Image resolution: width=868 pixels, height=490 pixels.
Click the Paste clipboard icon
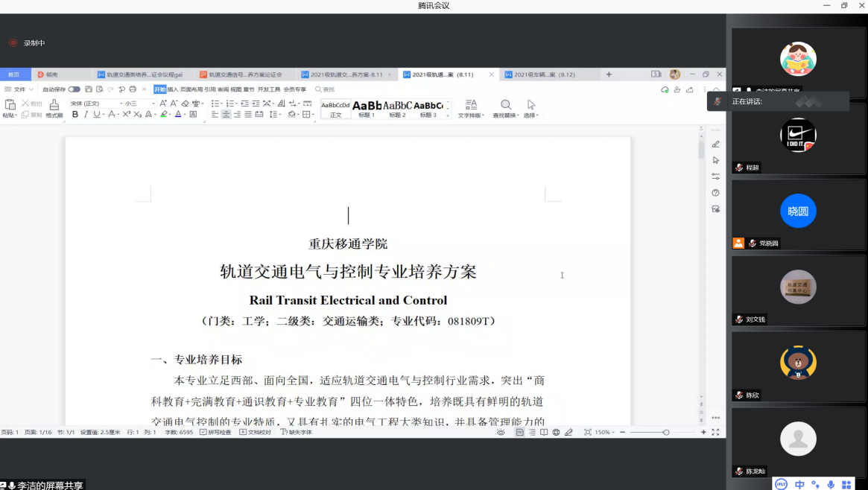(10, 105)
